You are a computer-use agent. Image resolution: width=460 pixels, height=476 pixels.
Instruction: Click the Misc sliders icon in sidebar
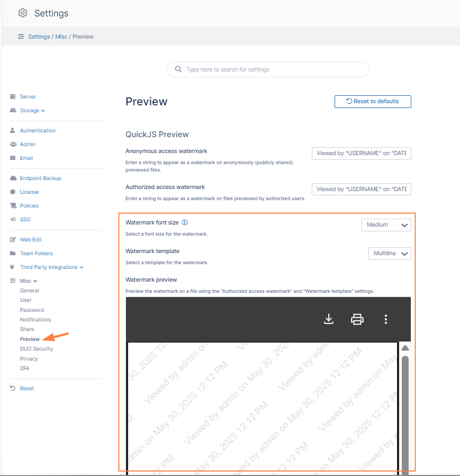pos(13,281)
